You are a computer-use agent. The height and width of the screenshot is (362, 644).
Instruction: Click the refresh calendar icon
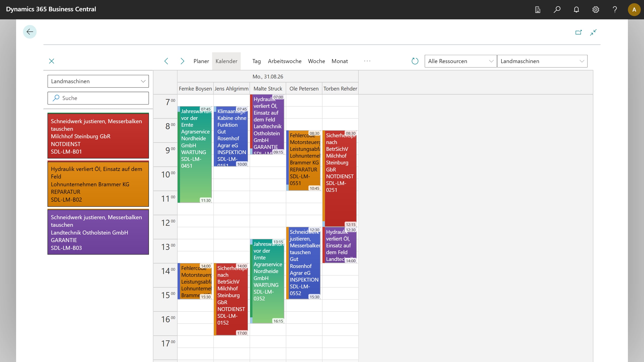pos(415,61)
